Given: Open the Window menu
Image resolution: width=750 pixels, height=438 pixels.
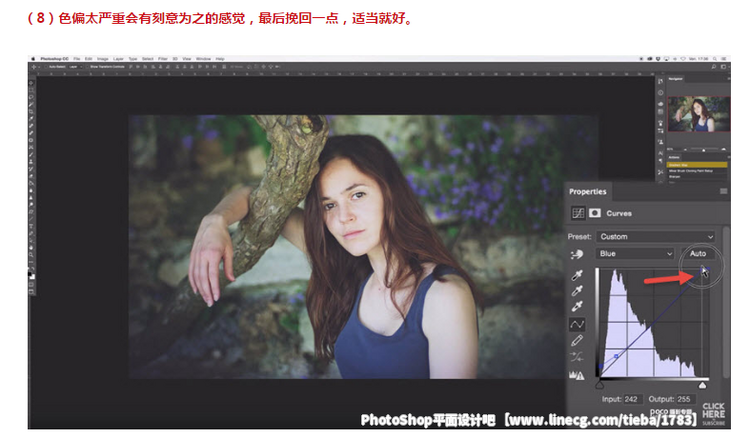Looking at the screenshot, I should (x=203, y=59).
